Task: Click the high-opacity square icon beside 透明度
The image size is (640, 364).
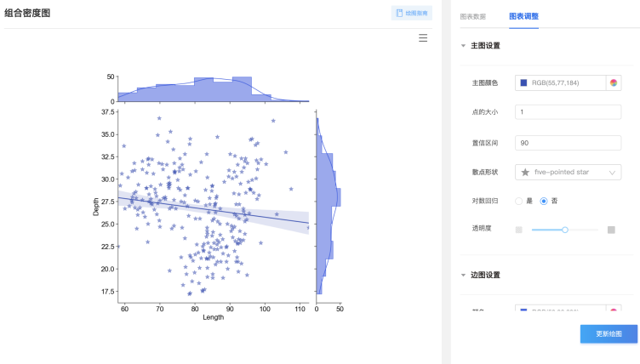Action: pos(610,230)
